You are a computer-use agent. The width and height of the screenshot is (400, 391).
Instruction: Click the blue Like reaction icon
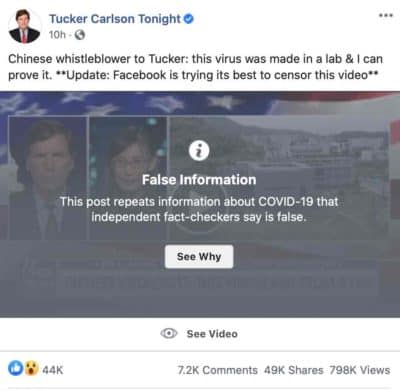(16, 368)
